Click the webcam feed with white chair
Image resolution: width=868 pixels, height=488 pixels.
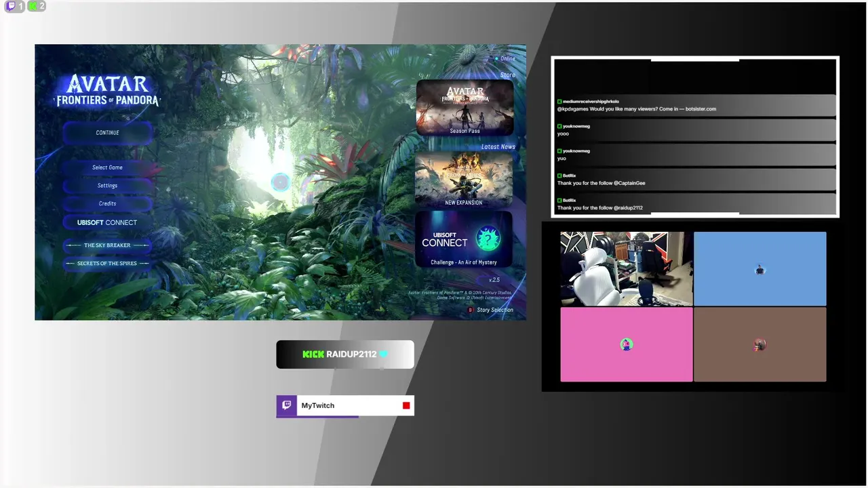click(x=627, y=269)
